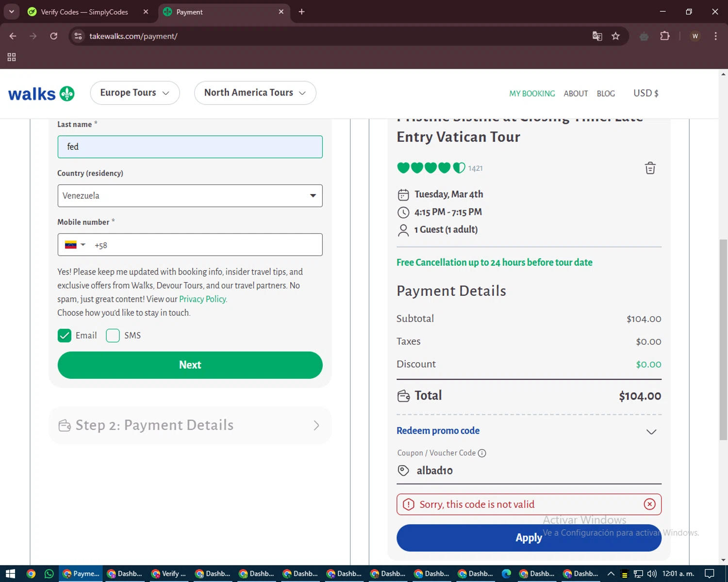Bookmark this page with the star icon
The height and width of the screenshot is (582, 728).
click(615, 36)
